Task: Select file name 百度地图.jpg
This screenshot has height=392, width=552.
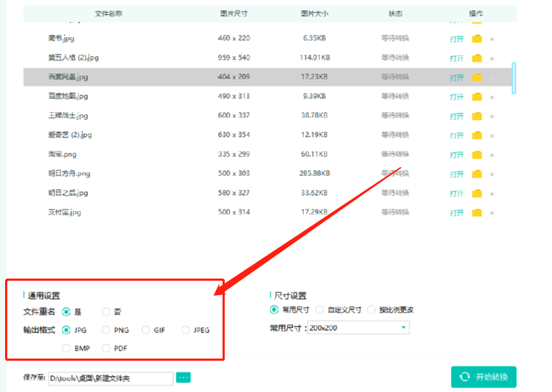Action: pos(68,96)
